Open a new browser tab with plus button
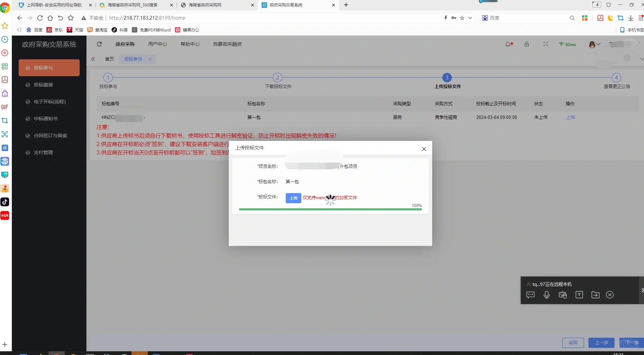Screen dimensions: 644x355 346,5
